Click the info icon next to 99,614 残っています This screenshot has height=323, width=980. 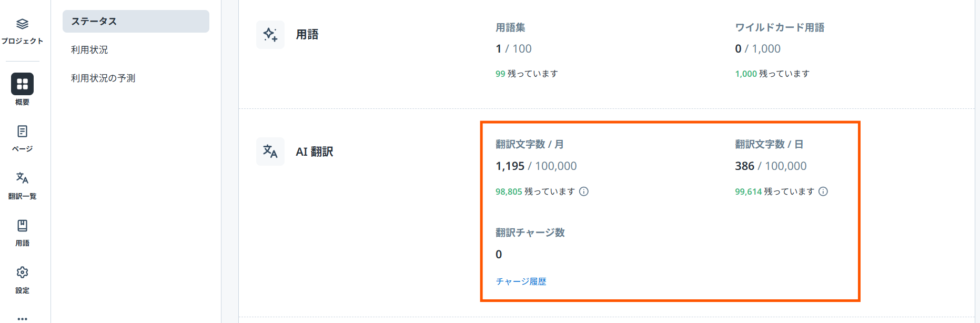point(823,191)
